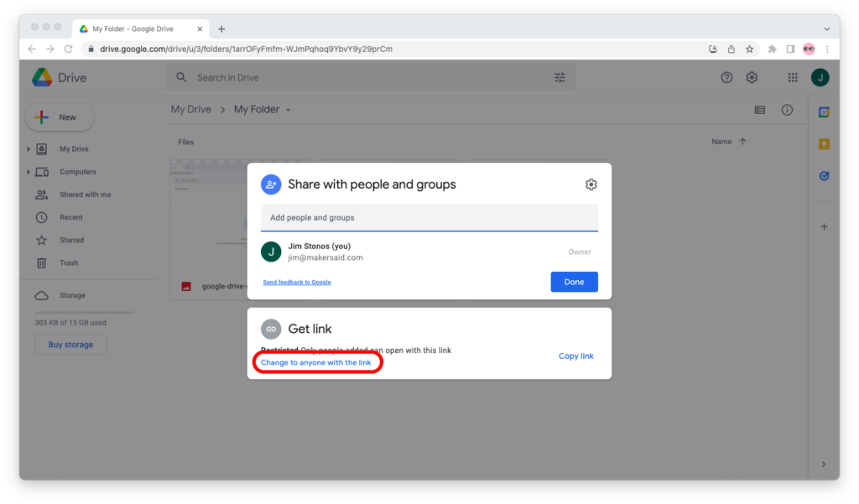
Task: Select Computers in sidebar
Action: [78, 172]
